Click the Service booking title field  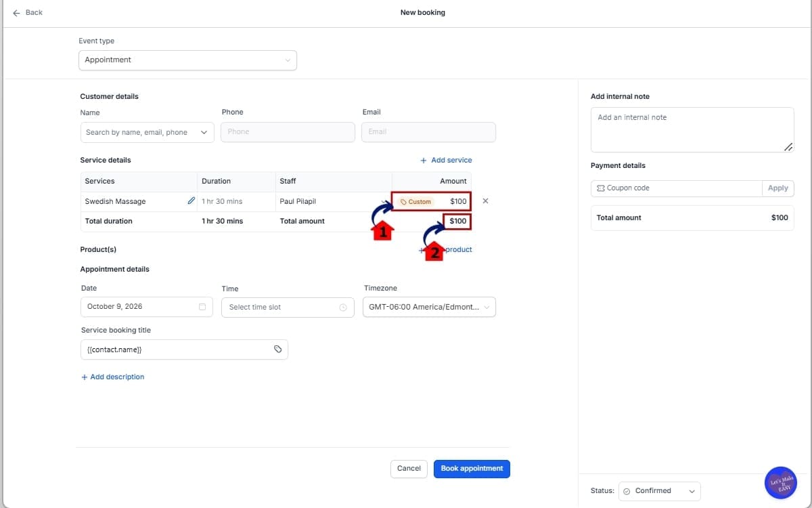184,350
